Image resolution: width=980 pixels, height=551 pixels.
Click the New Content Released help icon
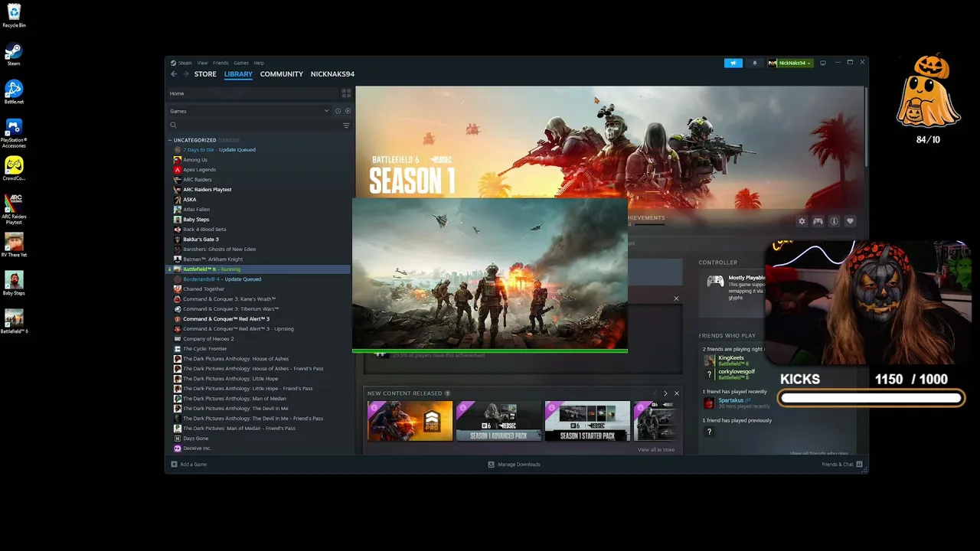[448, 393]
